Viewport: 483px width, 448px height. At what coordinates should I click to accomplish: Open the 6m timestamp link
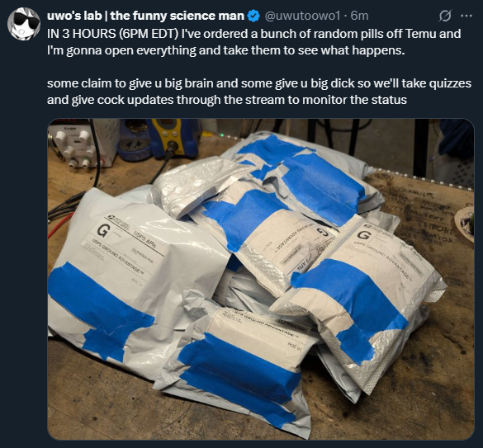359,16
